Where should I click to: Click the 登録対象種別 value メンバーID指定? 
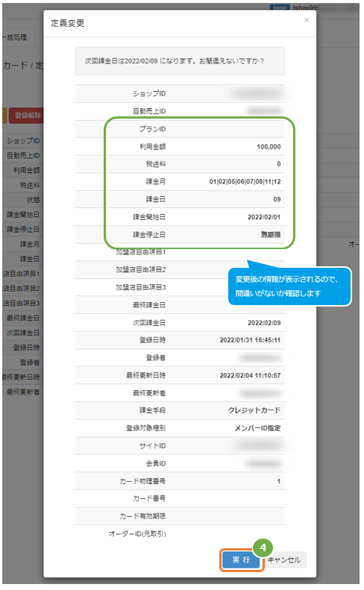257,428
